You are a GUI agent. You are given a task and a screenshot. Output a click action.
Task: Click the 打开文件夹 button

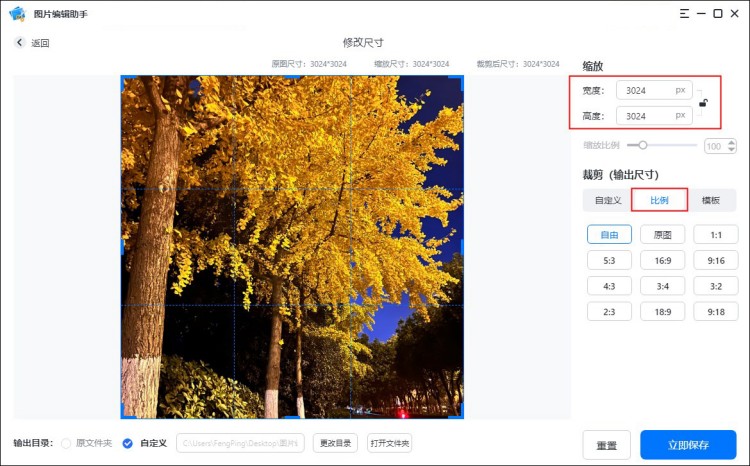(389, 443)
